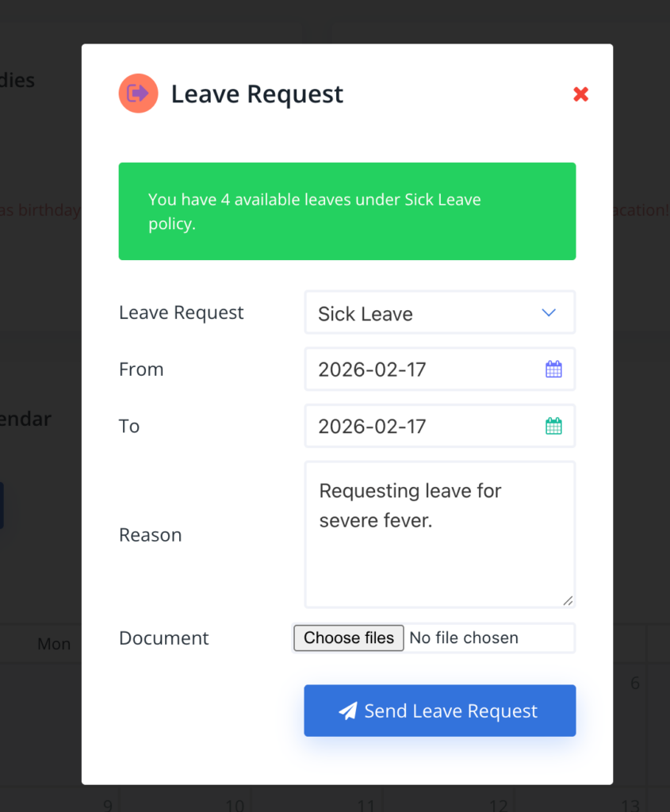670x812 pixels.
Task: Open the From date calendar icon
Action: [x=553, y=369]
